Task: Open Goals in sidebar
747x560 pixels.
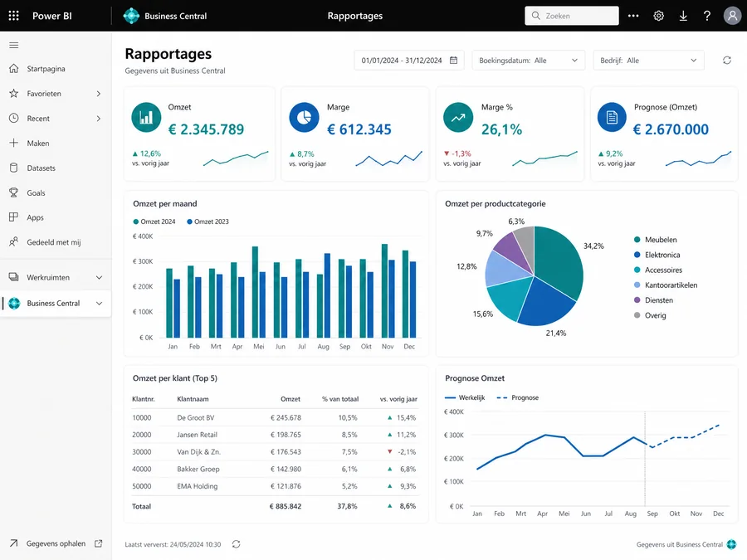Action: [56, 192]
